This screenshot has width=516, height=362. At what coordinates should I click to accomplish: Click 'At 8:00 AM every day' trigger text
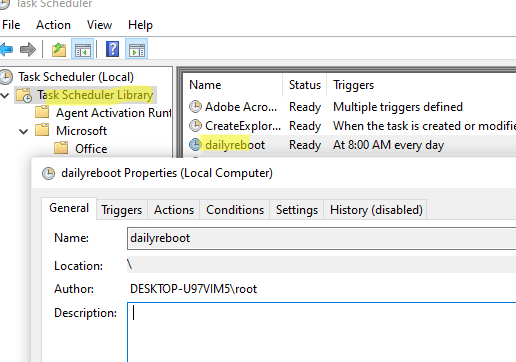coord(388,145)
